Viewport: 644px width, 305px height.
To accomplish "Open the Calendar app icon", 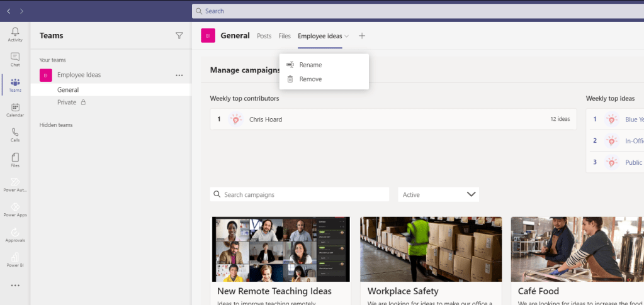I will [x=15, y=110].
